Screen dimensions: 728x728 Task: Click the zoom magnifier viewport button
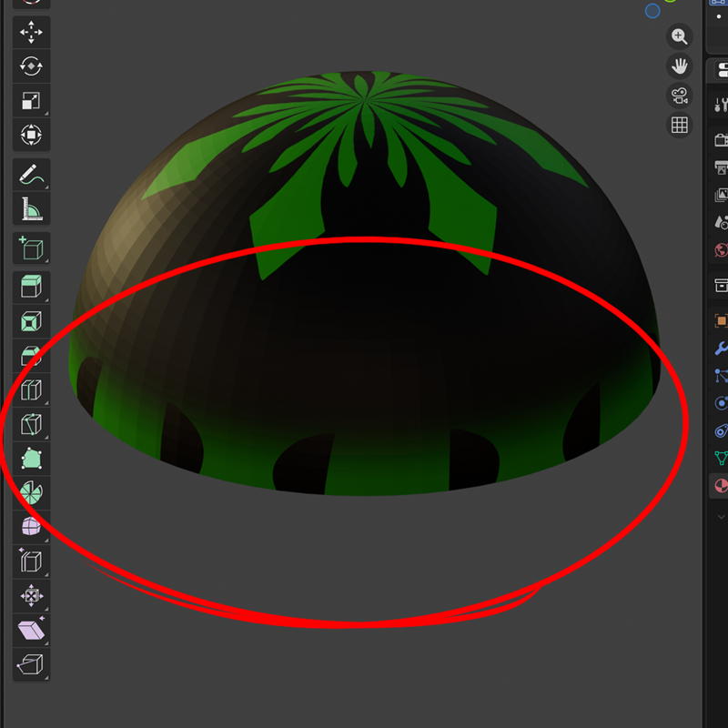[680, 36]
